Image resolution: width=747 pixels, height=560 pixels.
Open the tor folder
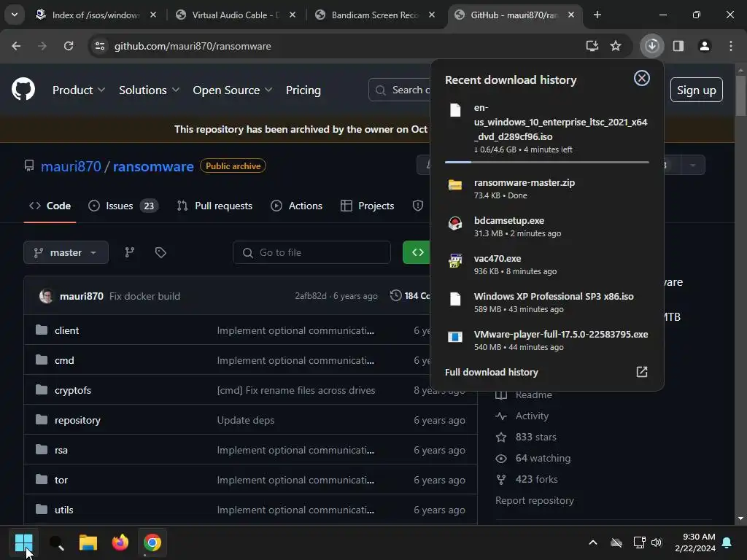tap(61, 480)
